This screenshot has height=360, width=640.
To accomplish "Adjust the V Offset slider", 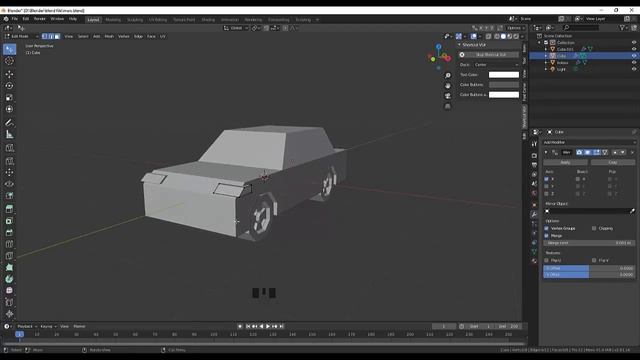I will [x=589, y=275].
